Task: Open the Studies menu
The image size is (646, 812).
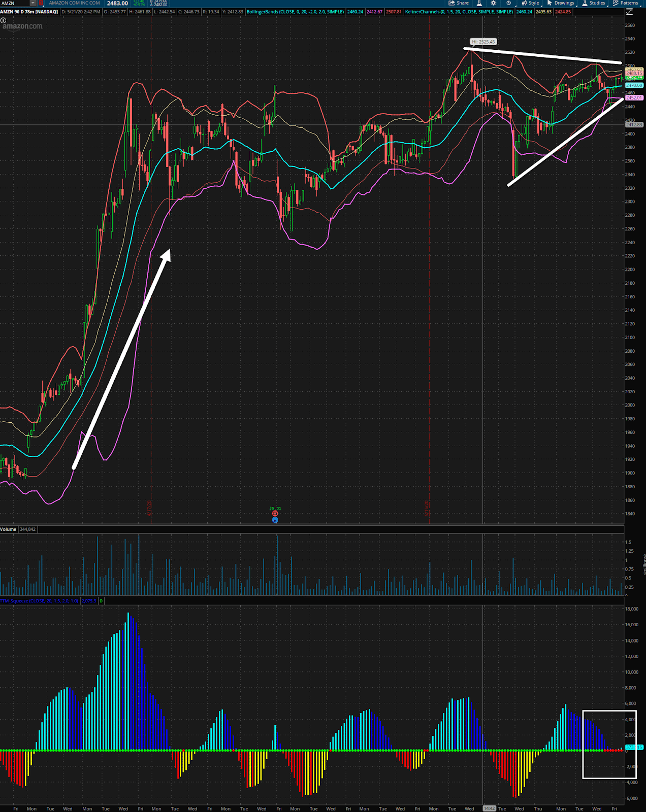Action: point(594,3)
